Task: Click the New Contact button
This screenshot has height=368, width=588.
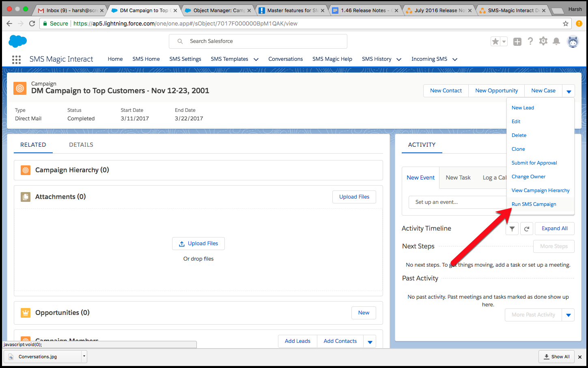Action: pos(446,91)
